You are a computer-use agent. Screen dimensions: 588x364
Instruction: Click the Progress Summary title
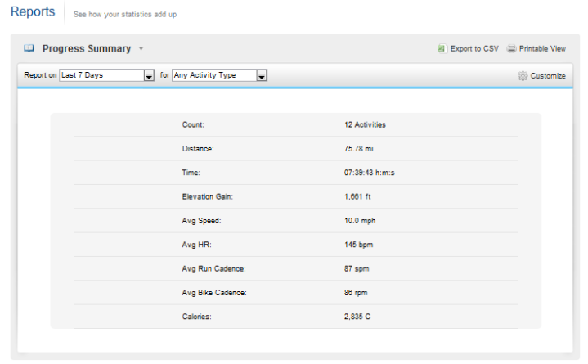(87, 49)
